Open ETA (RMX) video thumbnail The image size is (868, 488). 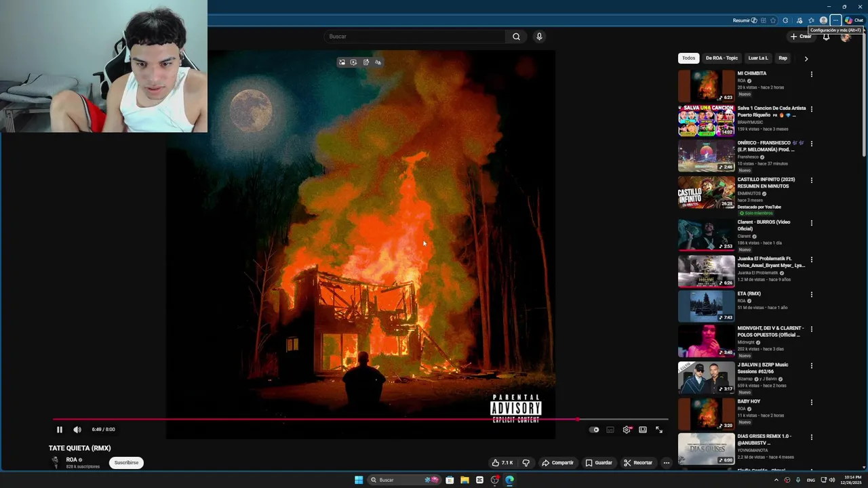pos(707,306)
